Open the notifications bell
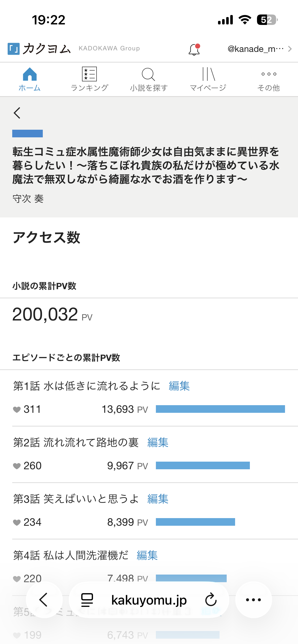This screenshot has width=298, height=644. click(194, 49)
